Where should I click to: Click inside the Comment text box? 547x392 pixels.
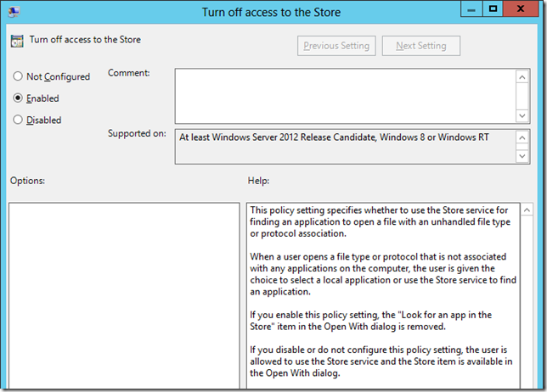(x=344, y=95)
